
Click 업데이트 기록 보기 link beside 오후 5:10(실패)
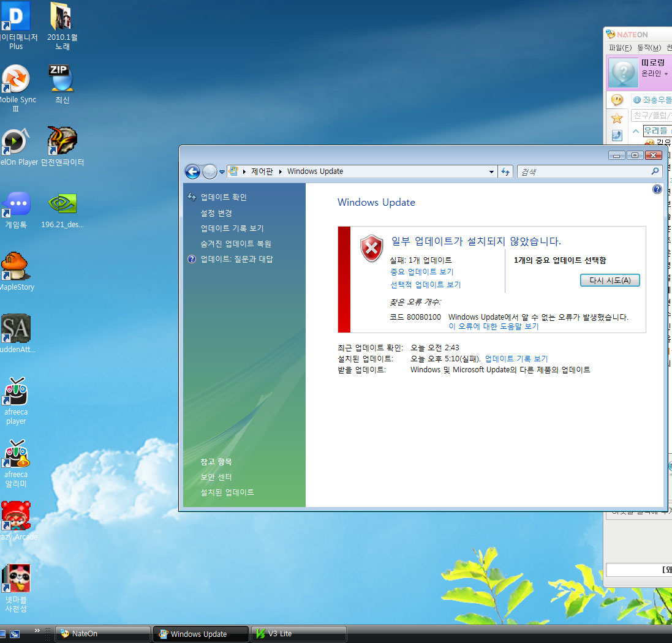[516, 359]
